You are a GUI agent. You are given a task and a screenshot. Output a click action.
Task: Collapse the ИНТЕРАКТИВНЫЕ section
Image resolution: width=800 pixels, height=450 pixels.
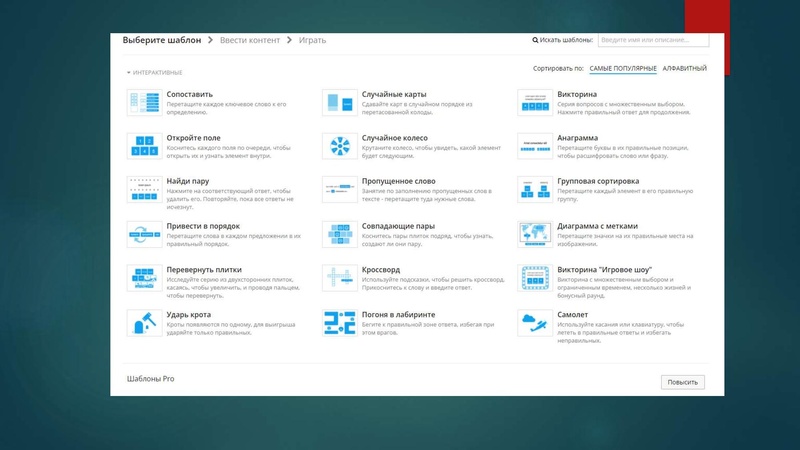[x=155, y=73]
